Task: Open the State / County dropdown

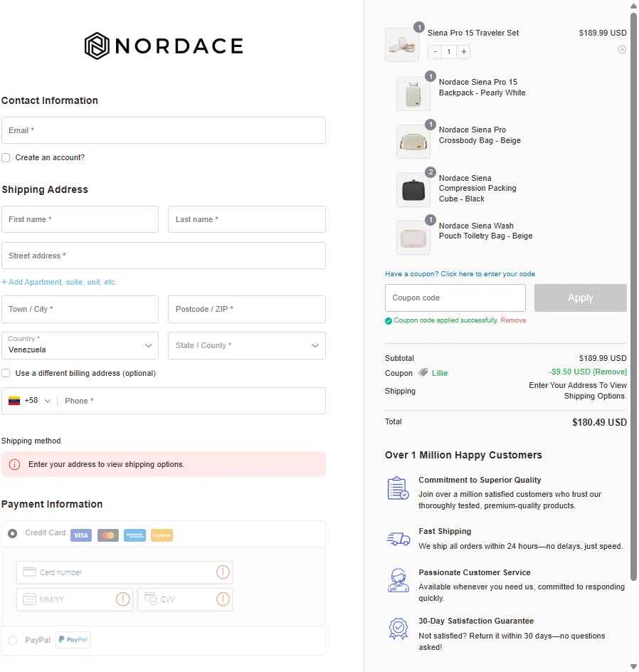Action: (x=247, y=345)
